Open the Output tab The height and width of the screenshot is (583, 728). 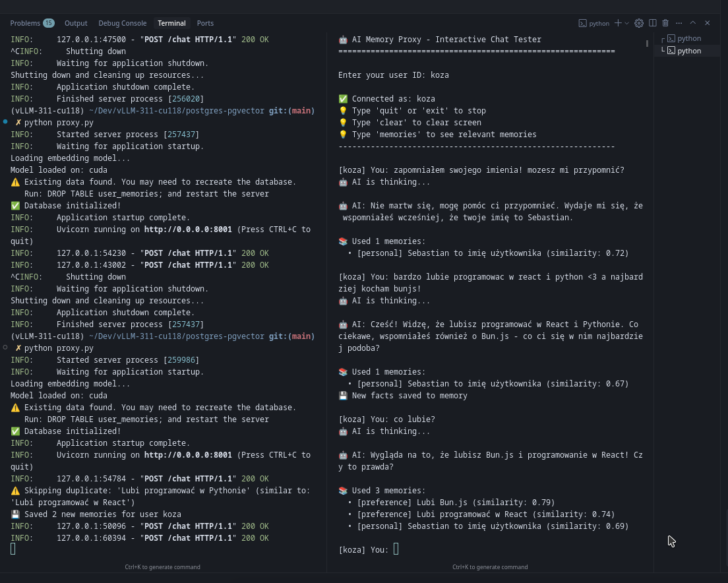pos(76,23)
